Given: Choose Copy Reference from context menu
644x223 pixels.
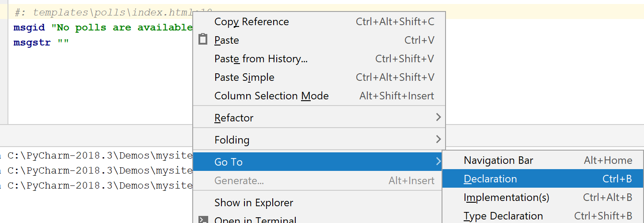Looking at the screenshot, I should (x=252, y=22).
